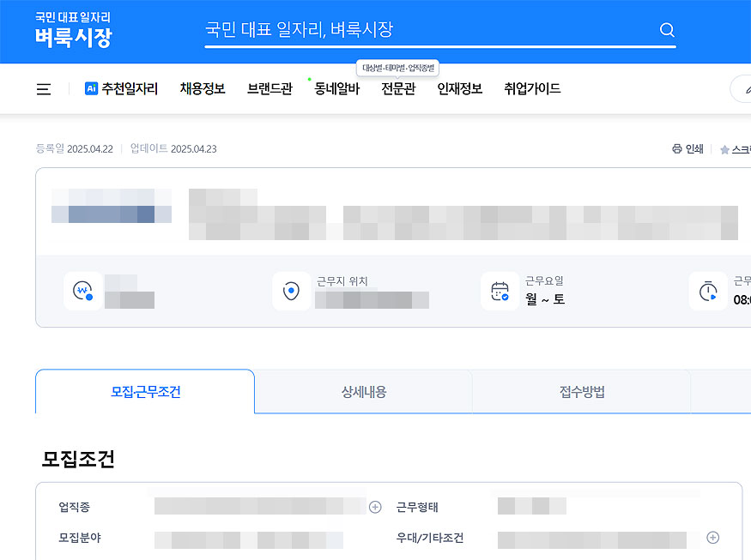
Task: Expand 우대/기타조건 with plus icon
Action: (712, 538)
